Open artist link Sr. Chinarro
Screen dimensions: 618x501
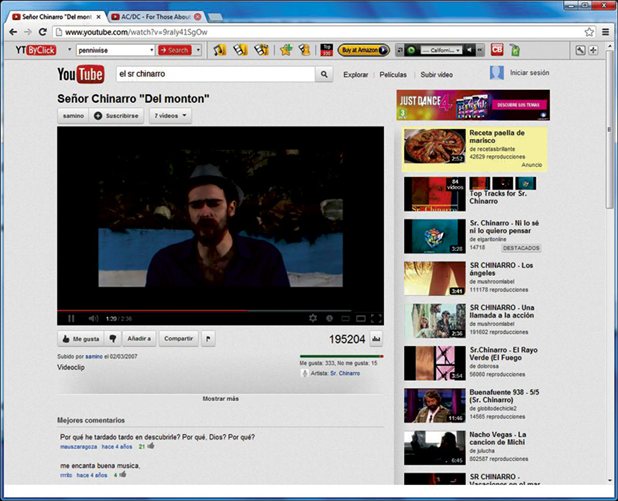[345, 373]
